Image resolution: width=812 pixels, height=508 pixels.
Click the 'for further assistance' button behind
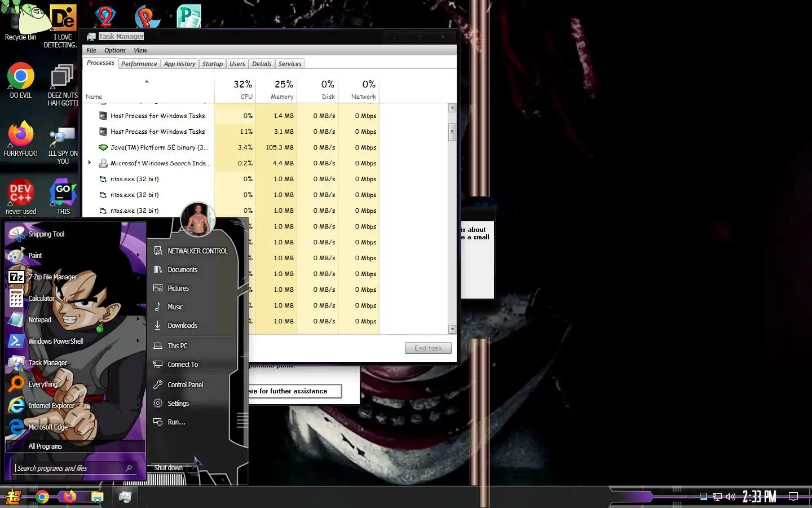click(294, 391)
